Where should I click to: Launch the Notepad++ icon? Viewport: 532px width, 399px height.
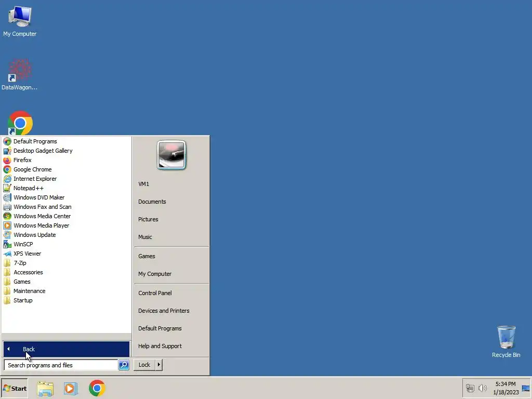click(x=7, y=188)
